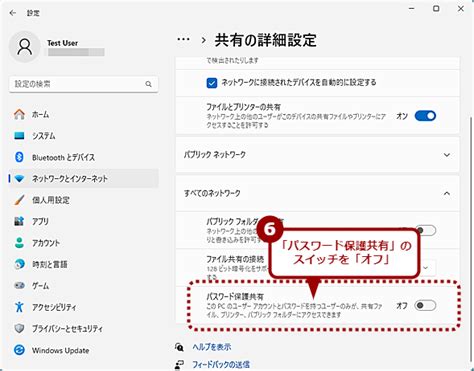Open ゲーム settings page

point(84,286)
